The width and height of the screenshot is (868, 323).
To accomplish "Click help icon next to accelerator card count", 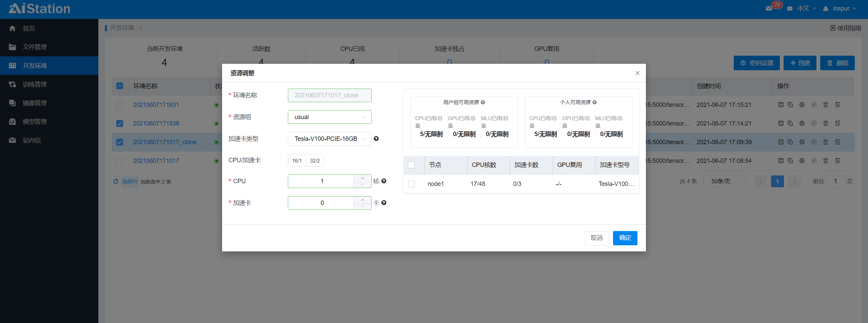I will coord(384,203).
